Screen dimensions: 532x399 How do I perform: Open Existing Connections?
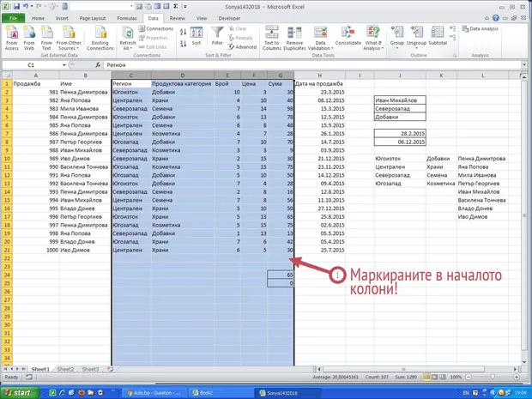100,37
